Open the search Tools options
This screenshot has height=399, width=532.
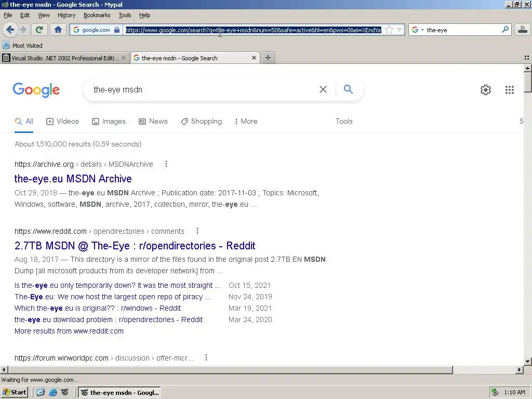tap(344, 122)
